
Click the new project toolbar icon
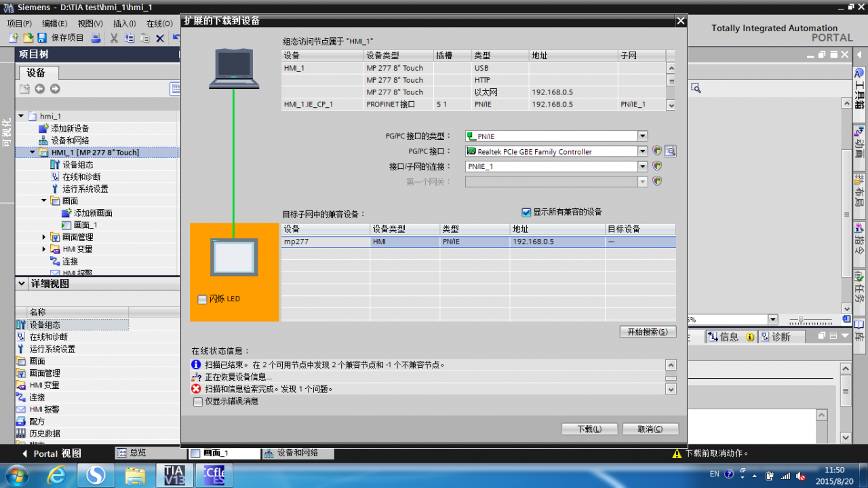click(x=13, y=38)
